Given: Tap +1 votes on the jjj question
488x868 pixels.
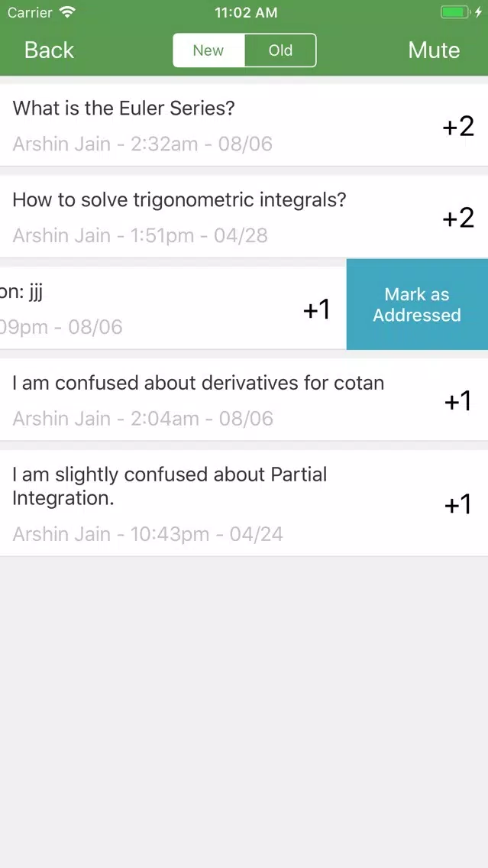Looking at the screenshot, I should click(x=316, y=309).
